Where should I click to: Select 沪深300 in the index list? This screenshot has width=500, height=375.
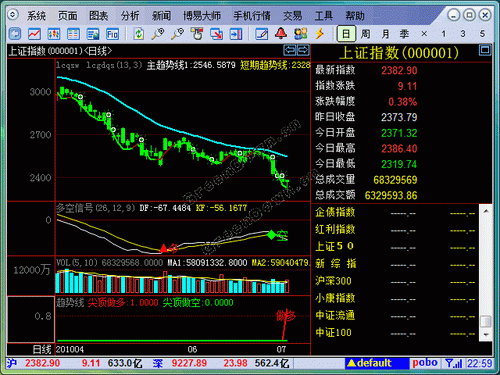333,281
